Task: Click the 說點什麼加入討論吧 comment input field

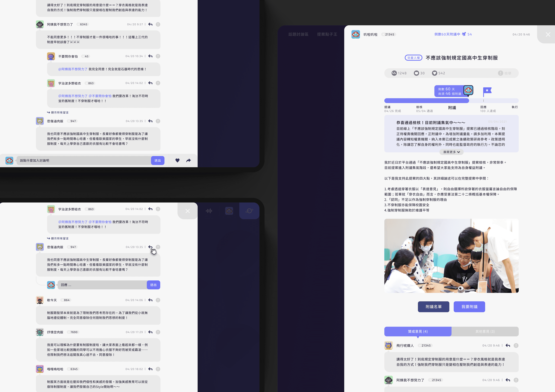Action: [x=84, y=161]
